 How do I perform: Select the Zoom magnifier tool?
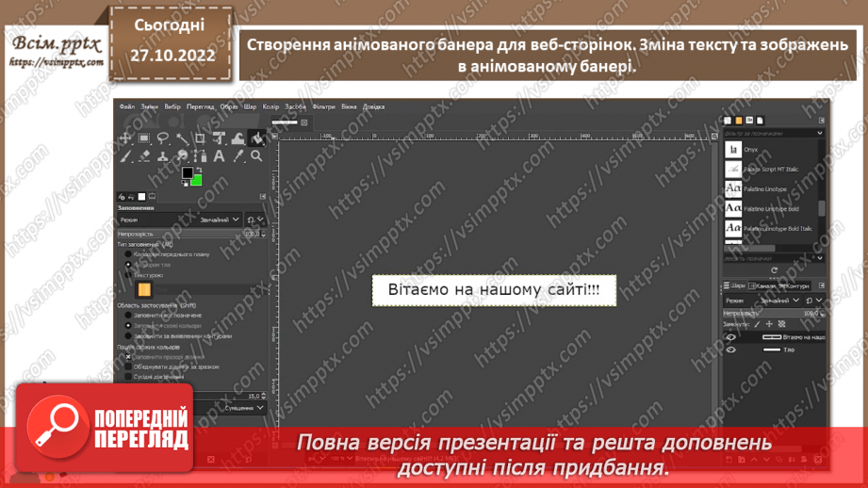pos(256,156)
